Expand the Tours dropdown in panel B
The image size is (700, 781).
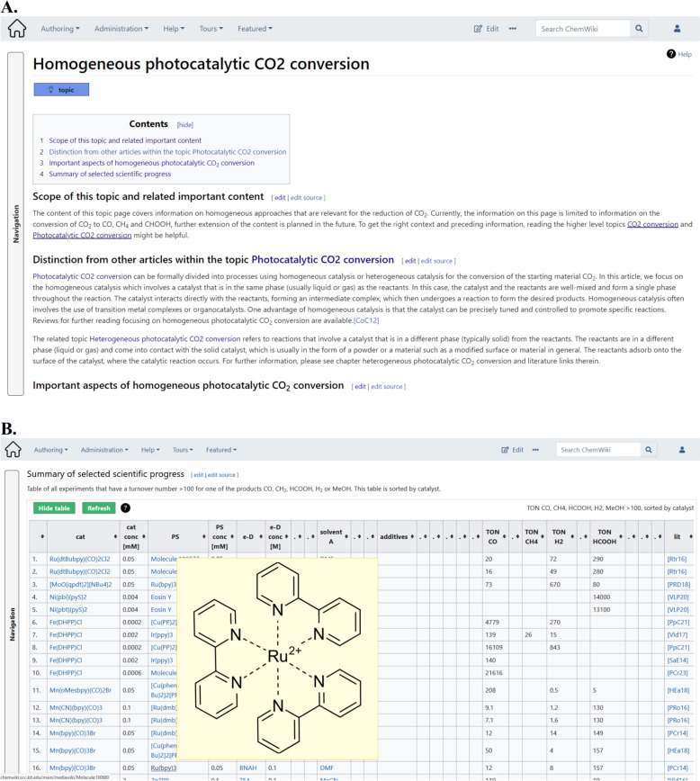183,450
